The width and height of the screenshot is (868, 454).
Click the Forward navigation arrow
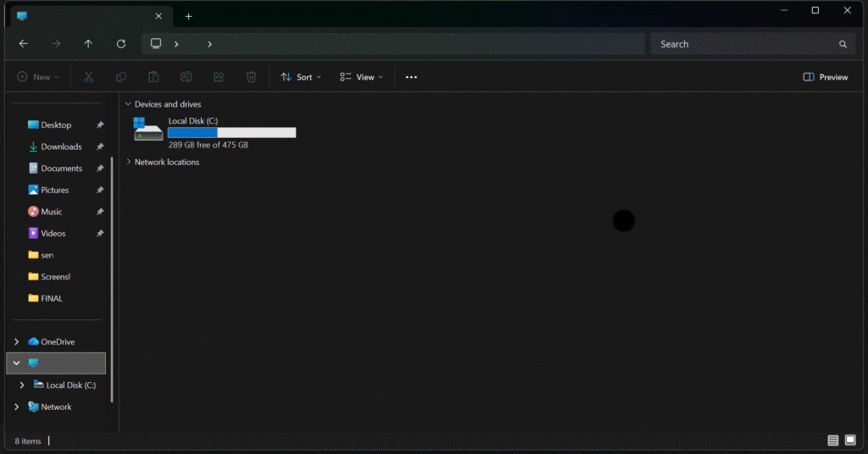[56, 44]
